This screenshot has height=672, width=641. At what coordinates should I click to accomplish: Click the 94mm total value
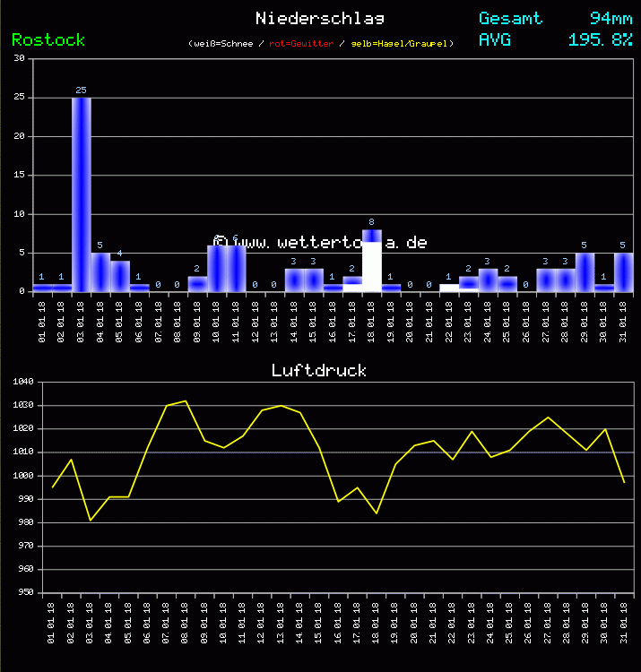[x=611, y=18]
